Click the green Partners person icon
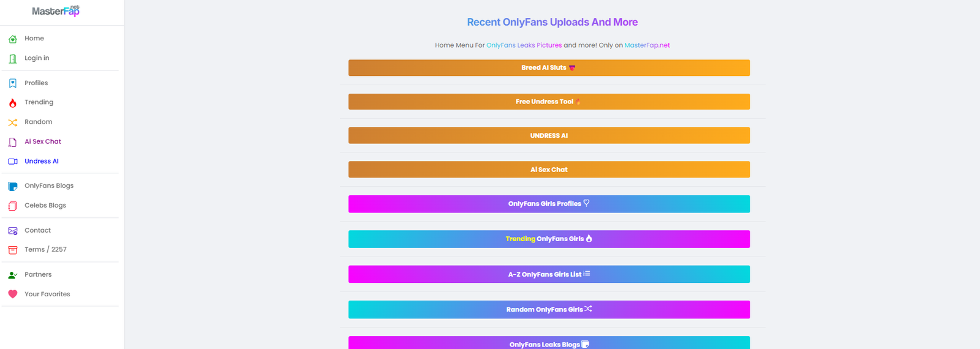 pos(13,275)
